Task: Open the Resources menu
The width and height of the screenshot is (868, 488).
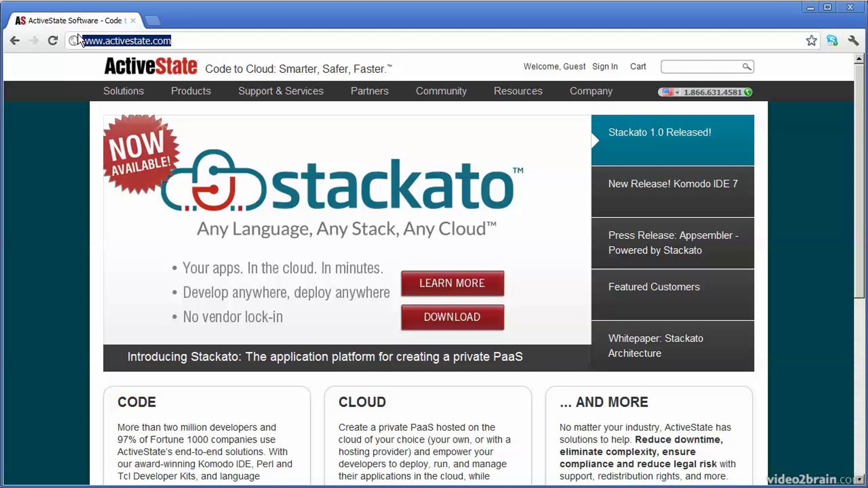Action: click(518, 91)
